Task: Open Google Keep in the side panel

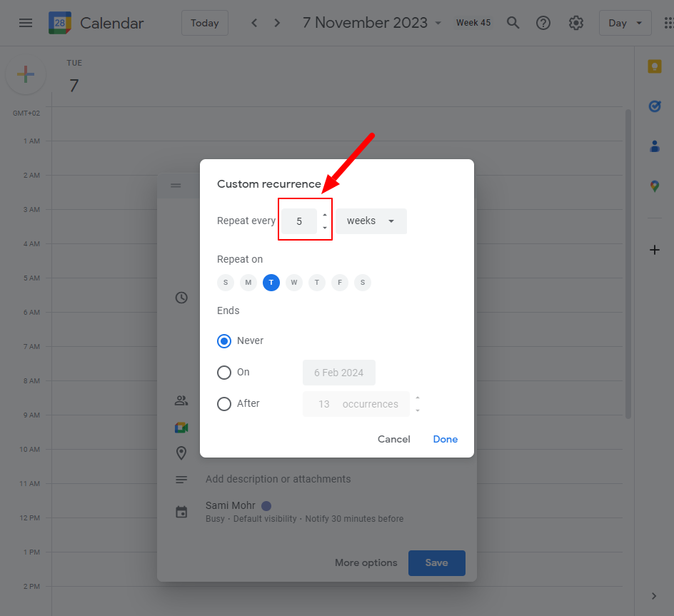Action: [x=654, y=66]
